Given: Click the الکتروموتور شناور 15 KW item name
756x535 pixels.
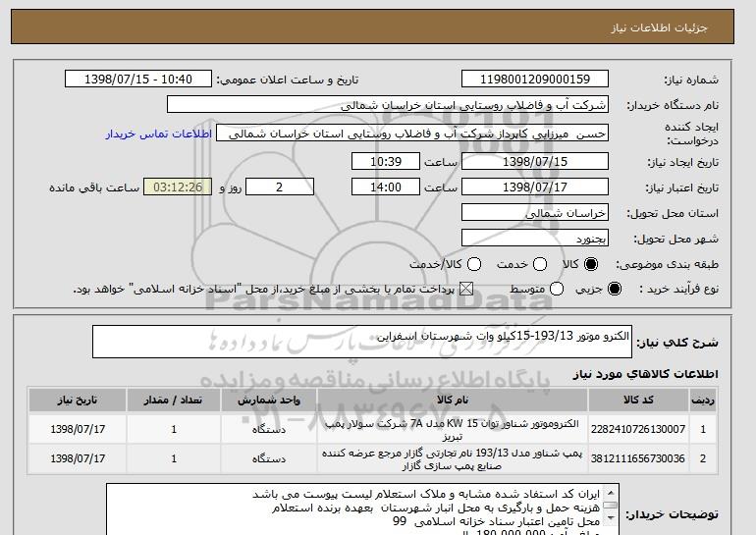Looking at the screenshot, I should [x=453, y=430].
